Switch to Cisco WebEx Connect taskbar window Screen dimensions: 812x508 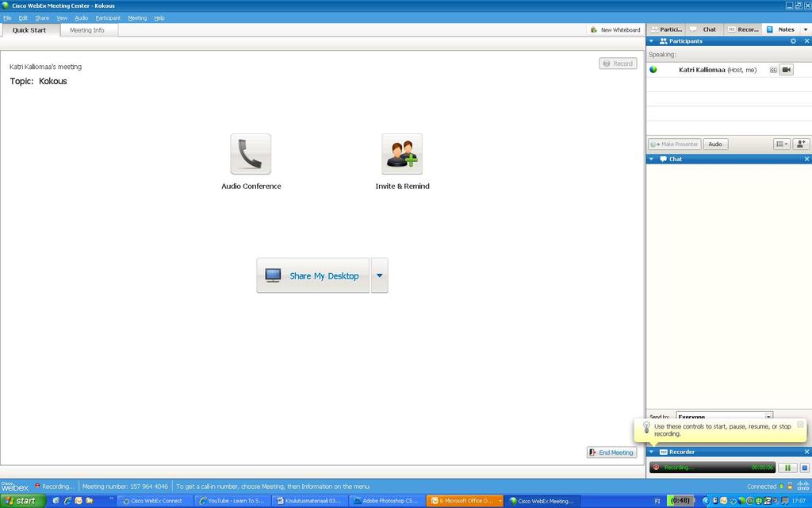(155, 501)
